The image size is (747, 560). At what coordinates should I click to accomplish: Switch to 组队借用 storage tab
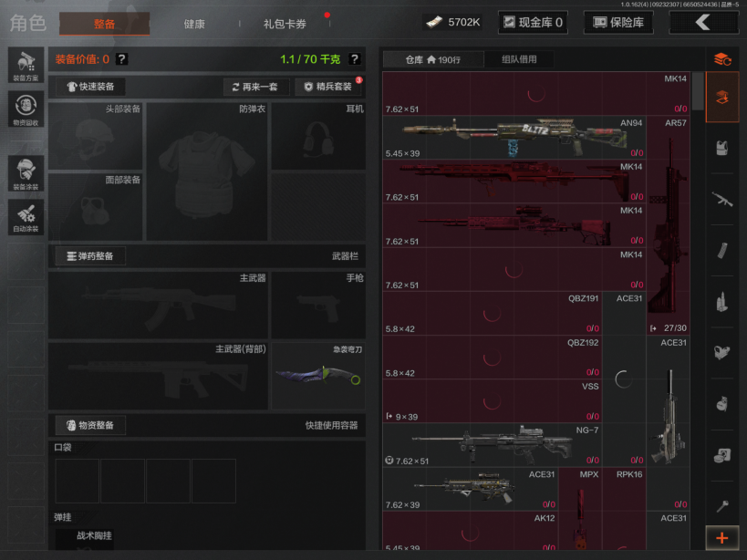(x=519, y=59)
